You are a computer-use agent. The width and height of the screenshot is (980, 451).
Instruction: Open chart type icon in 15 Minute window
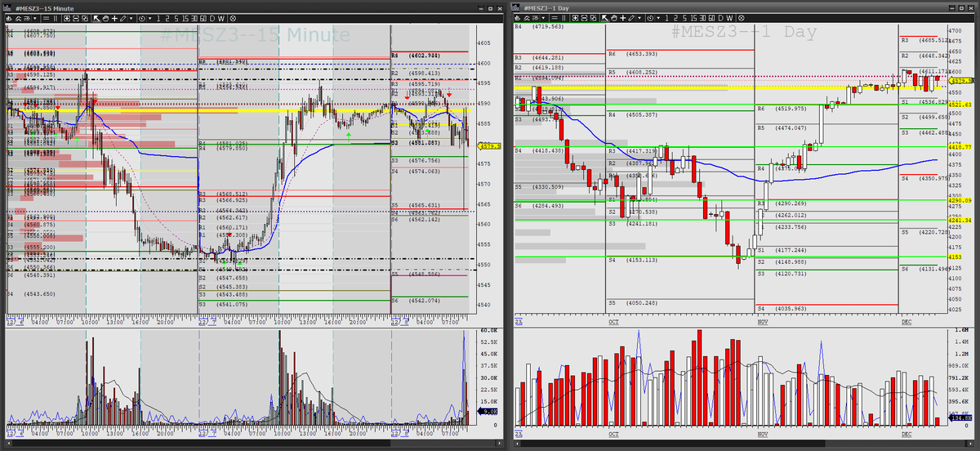pos(9,18)
